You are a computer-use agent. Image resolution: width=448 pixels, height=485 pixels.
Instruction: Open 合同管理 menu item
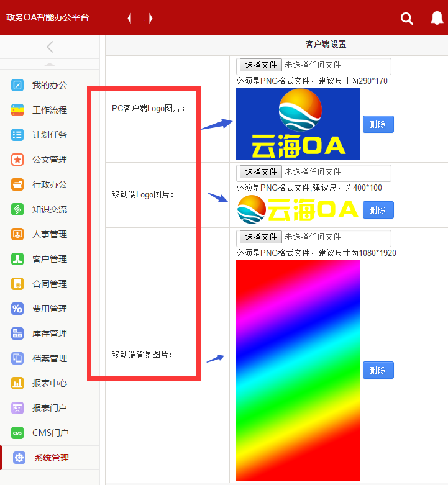click(50, 284)
